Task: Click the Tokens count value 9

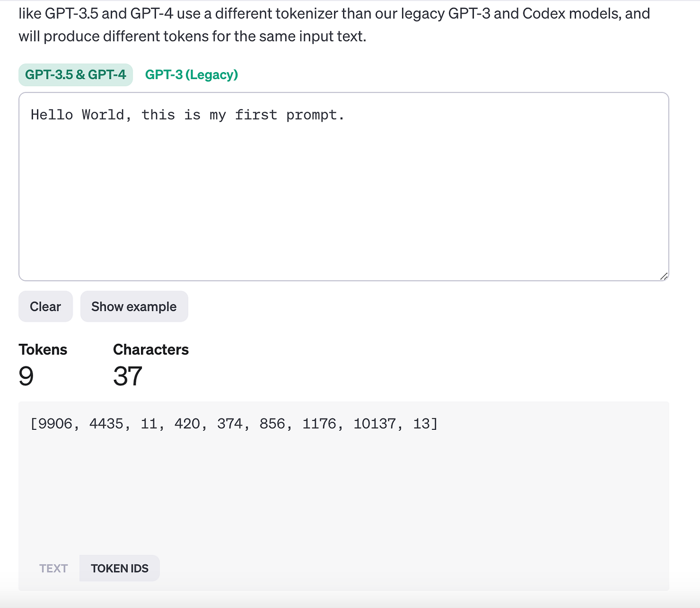Action: pyautogui.click(x=26, y=376)
